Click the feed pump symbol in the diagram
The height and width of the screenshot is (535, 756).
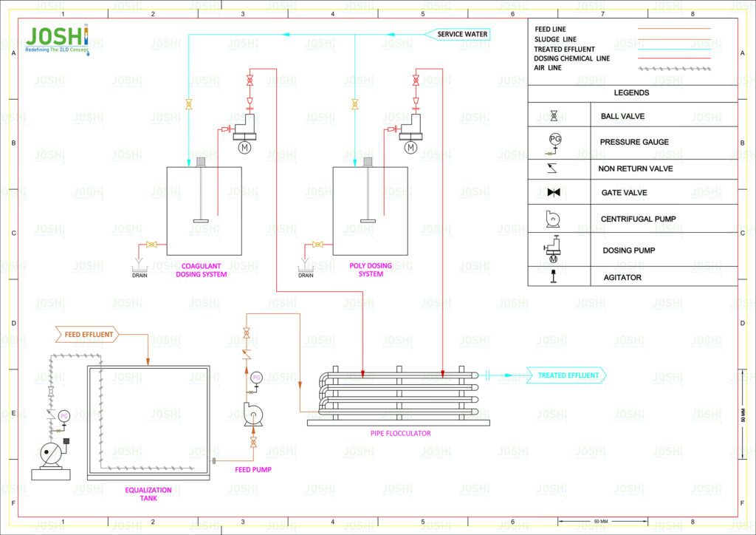[253, 414]
